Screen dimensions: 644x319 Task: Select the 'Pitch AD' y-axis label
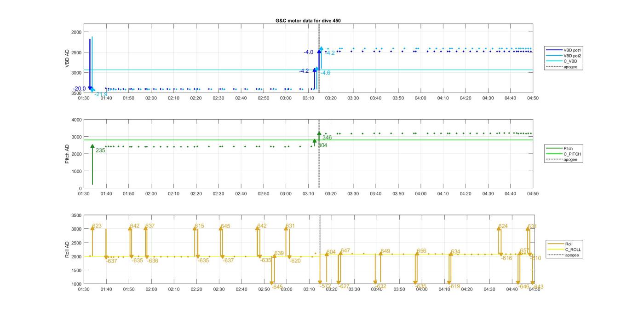[67, 154]
